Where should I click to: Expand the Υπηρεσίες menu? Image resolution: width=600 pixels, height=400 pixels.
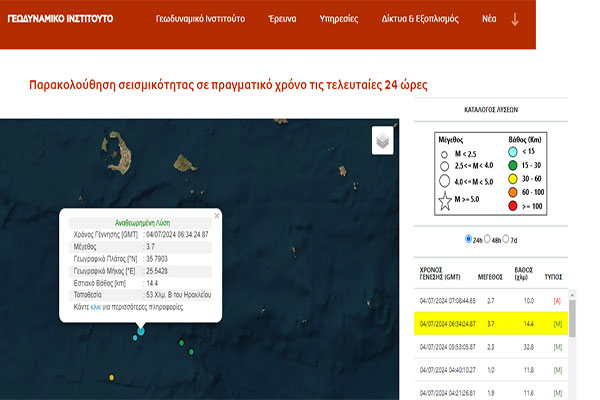coord(339,19)
